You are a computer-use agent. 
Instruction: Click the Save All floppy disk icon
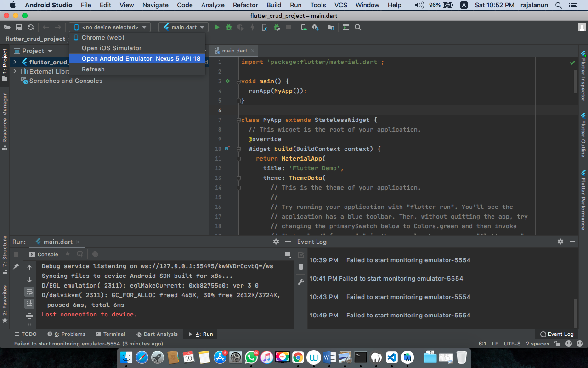tap(19, 27)
